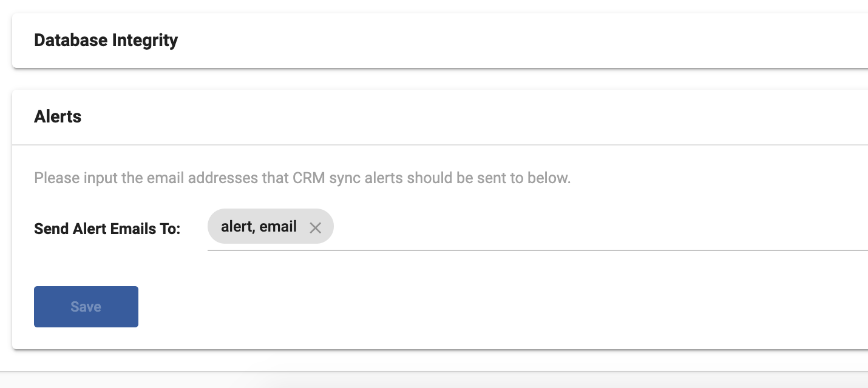Click the Database Integrity heading text
Viewport: 868px width, 388px height.
pyautogui.click(x=106, y=41)
